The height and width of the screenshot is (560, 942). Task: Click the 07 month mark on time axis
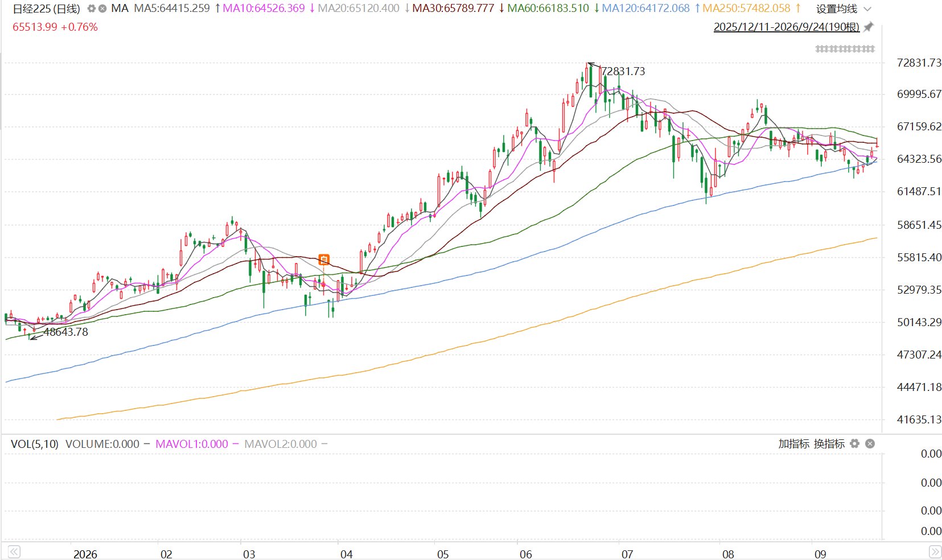[627, 554]
